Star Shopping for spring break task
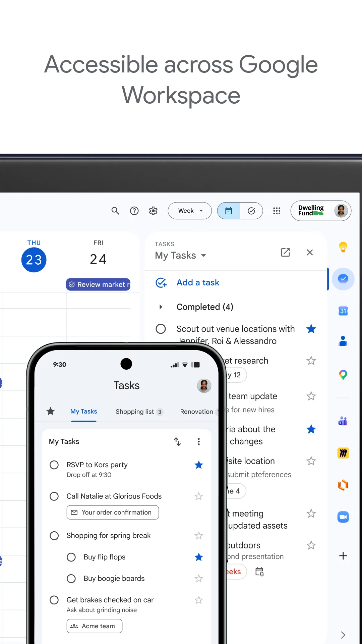Image resolution: width=362 pixels, height=644 pixels. (x=199, y=536)
